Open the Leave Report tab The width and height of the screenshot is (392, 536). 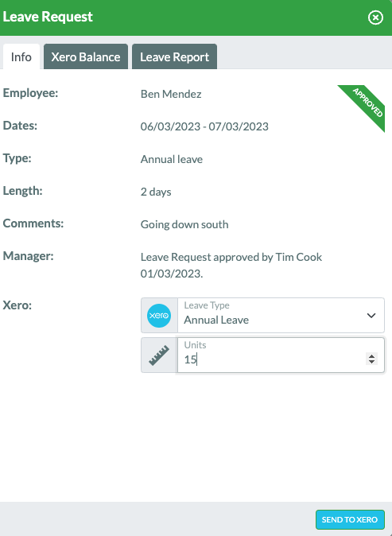click(x=175, y=56)
